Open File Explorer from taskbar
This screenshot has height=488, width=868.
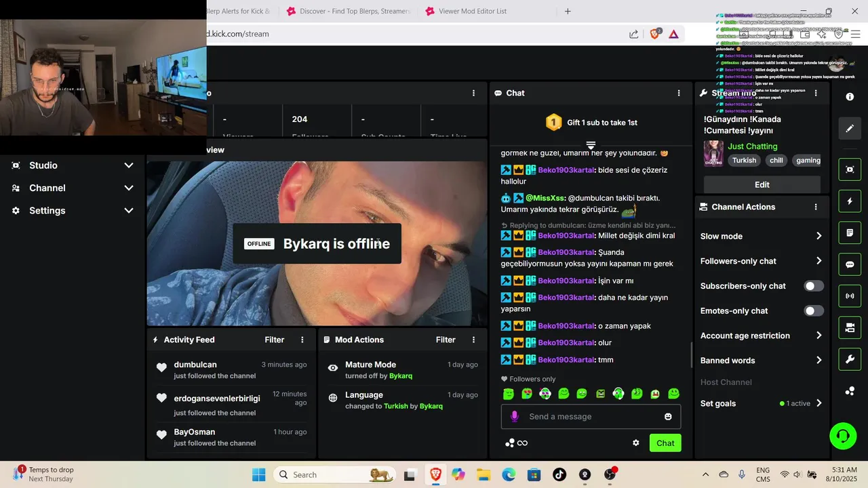(x=483, y=474)
